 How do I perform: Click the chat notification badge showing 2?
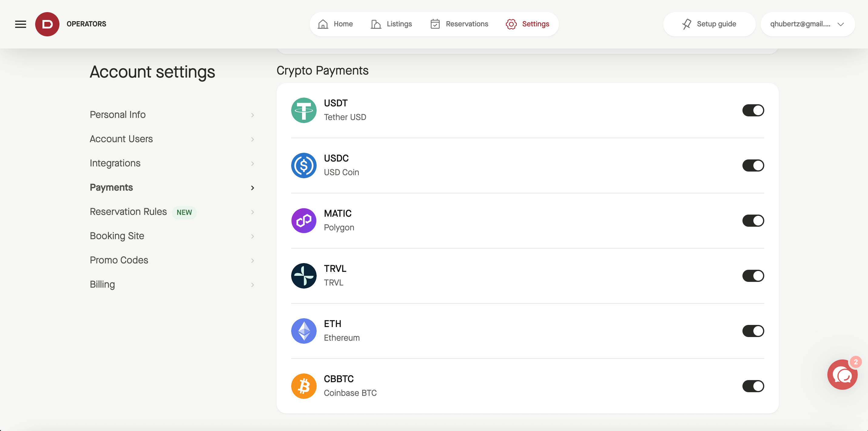pos(856,362)
